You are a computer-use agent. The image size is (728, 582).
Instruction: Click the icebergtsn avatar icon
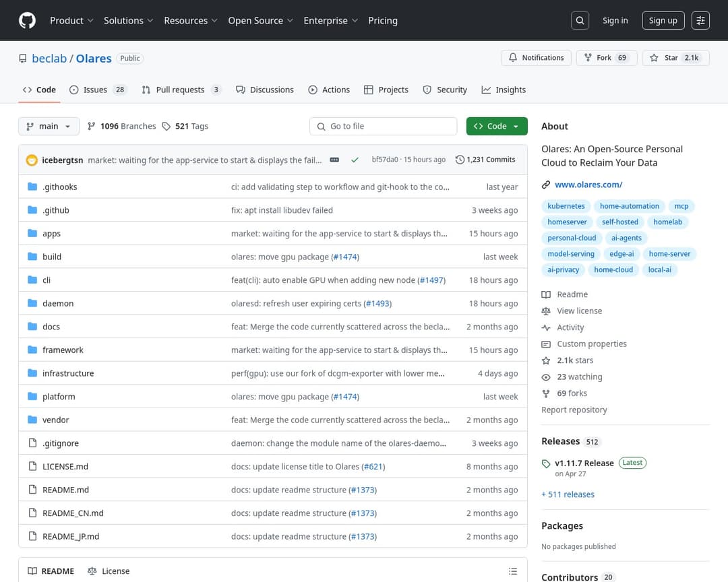click(32, 160)
